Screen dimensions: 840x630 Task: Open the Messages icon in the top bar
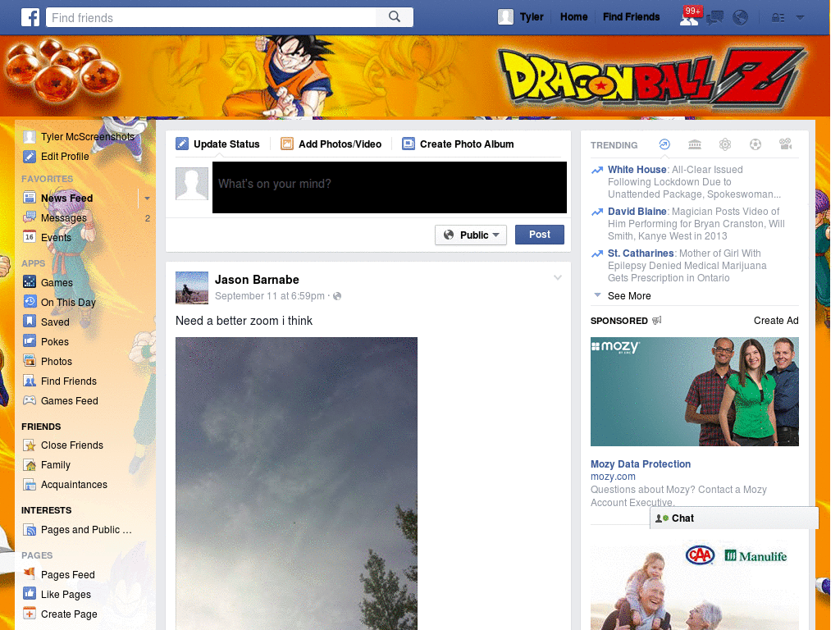click(714, 17)
